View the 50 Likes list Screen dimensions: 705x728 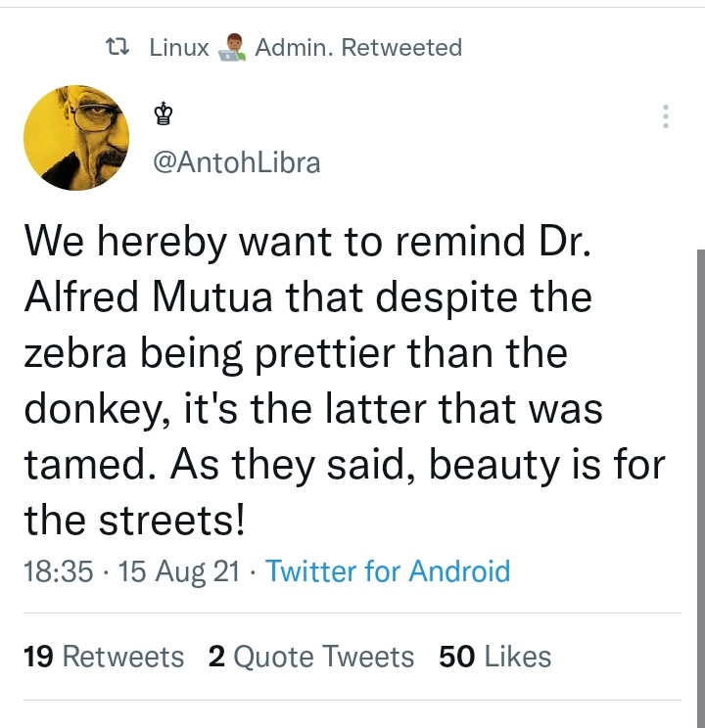pos(495,657)
